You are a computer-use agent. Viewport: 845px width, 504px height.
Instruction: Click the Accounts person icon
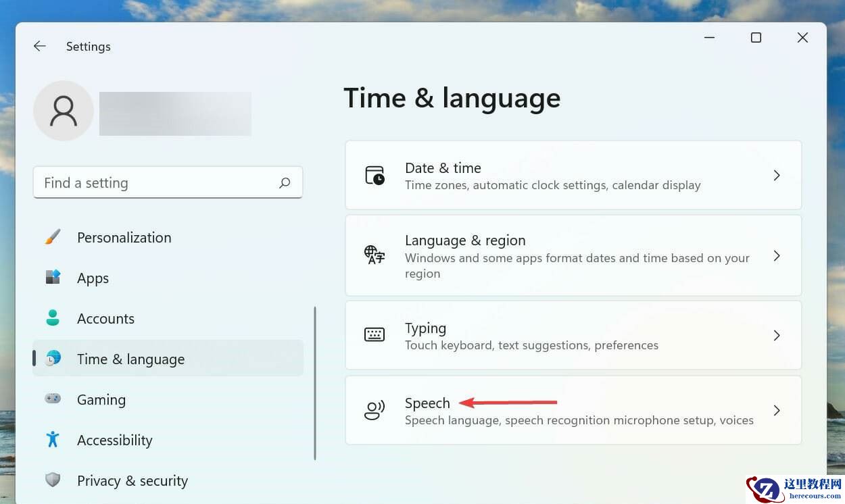coord(53,318)
